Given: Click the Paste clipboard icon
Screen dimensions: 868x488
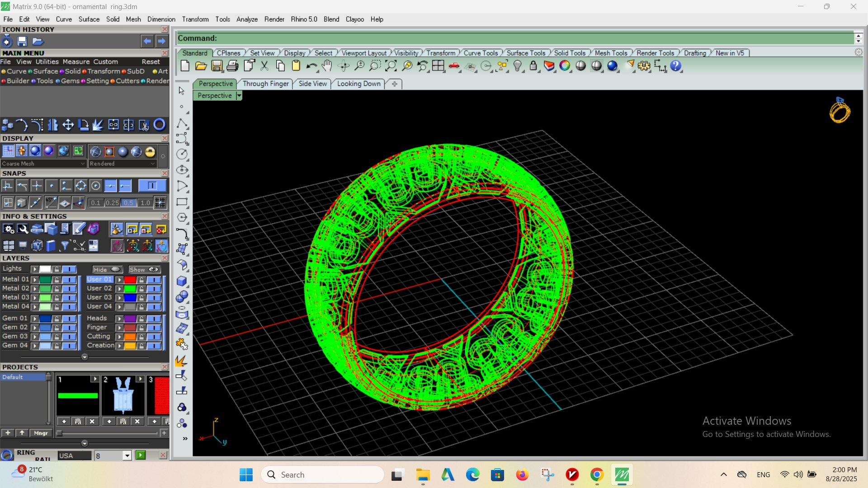Looking at the screenshot, I should (296, 66).
